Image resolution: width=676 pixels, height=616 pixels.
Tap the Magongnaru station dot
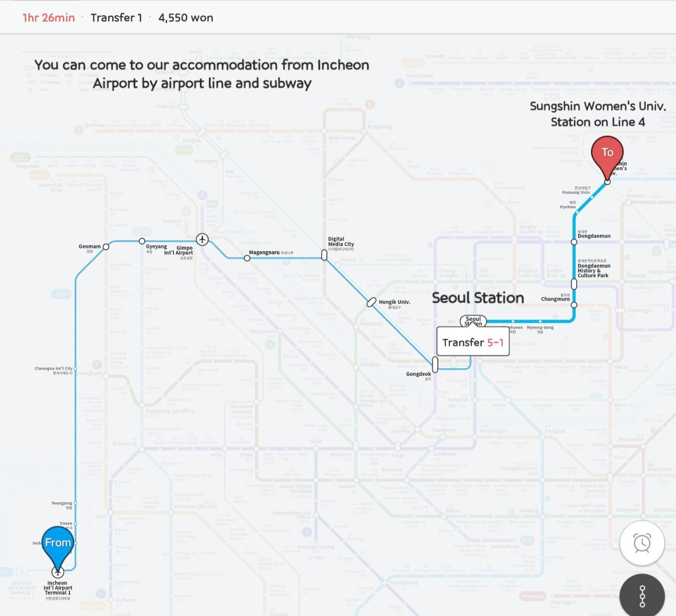pyautogui.click(x=247, y=258)
